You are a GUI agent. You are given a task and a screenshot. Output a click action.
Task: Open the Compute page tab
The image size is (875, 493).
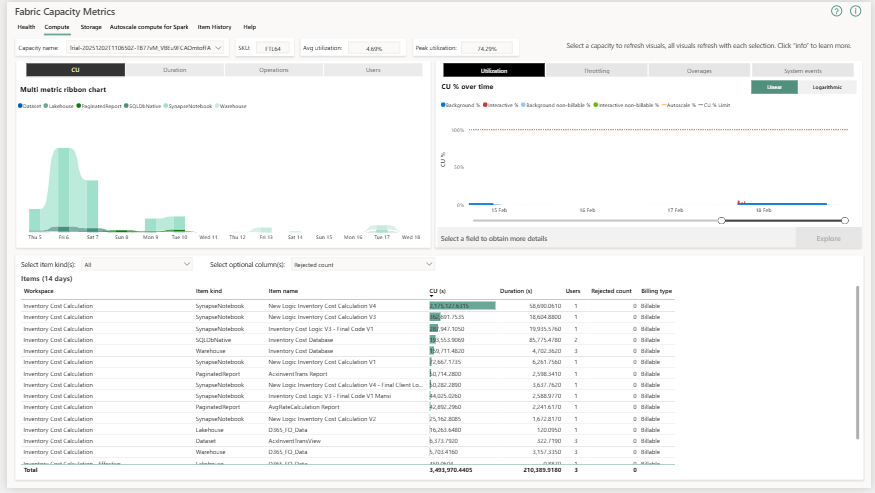tap(57, 27)
